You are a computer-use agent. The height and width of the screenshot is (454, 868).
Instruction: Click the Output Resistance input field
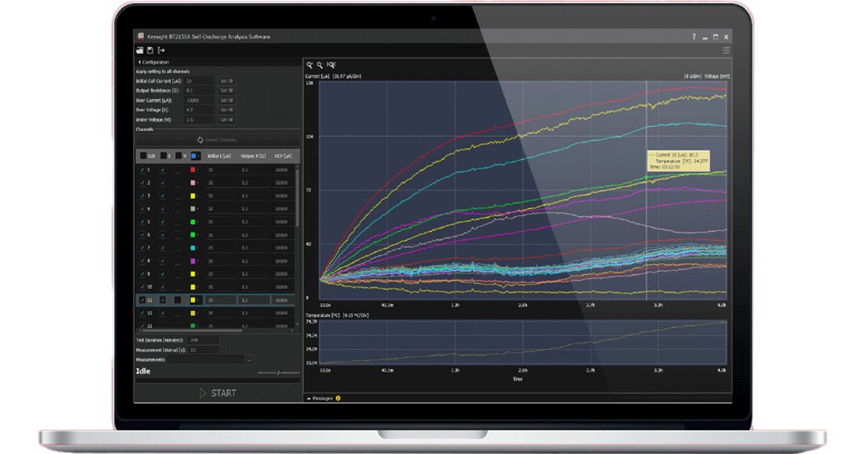point(200,91)
